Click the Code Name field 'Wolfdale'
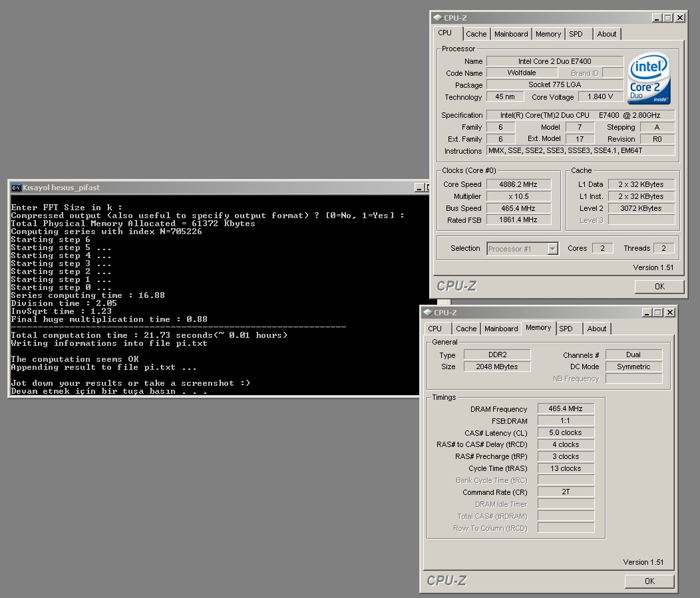700x598 pixels. (522, 73)
